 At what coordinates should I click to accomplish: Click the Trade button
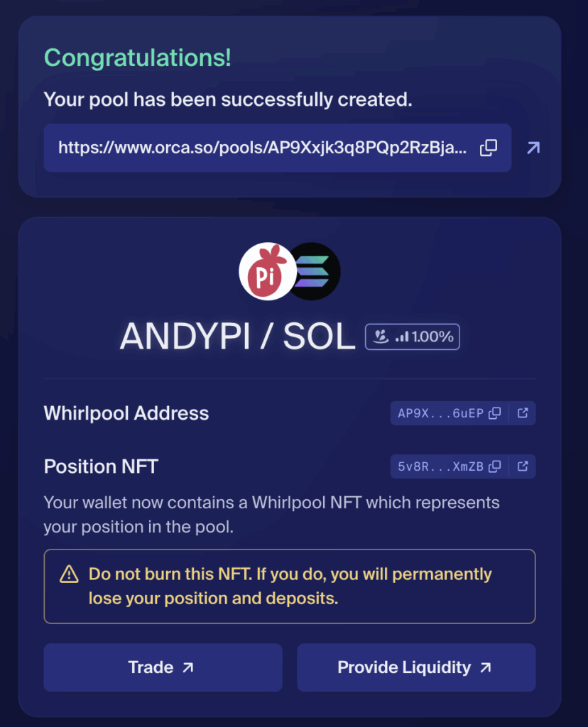[163, 667]
